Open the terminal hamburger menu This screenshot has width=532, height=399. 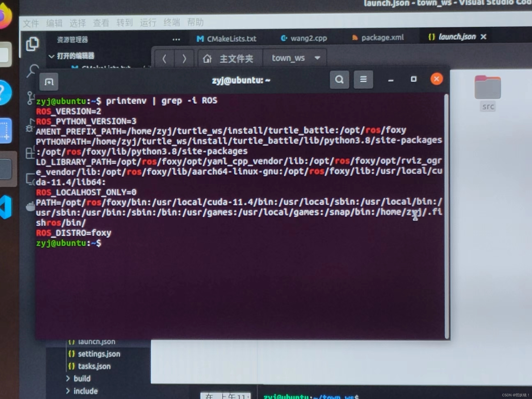click(x=363, y=79)
